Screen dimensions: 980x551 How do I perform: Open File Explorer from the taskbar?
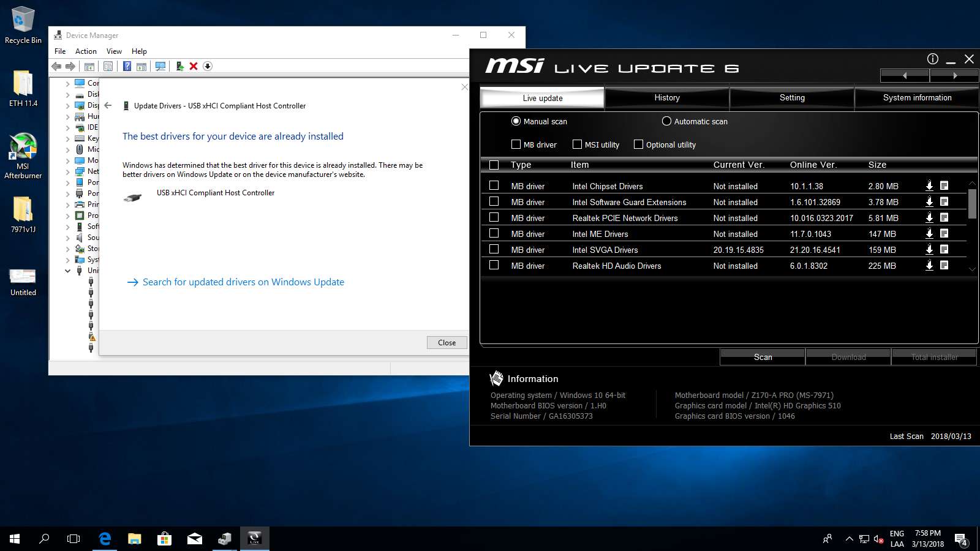[135, 539]
